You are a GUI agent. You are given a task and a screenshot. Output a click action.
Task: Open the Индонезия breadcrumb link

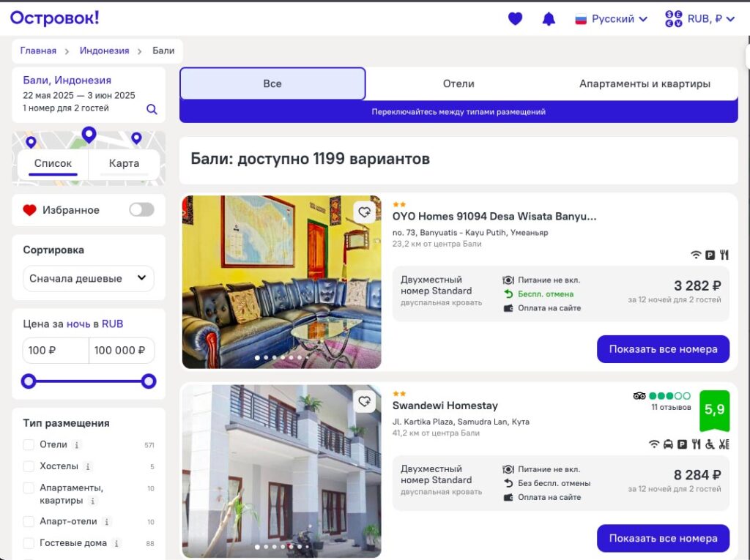[104, 51]
